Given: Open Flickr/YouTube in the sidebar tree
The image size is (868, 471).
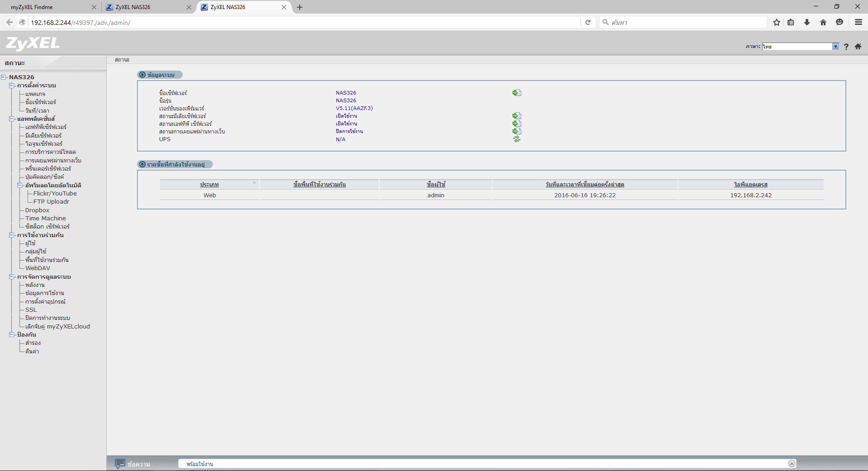Looking at the screenshot, I should pyautogui.click(x=55, y=194).
